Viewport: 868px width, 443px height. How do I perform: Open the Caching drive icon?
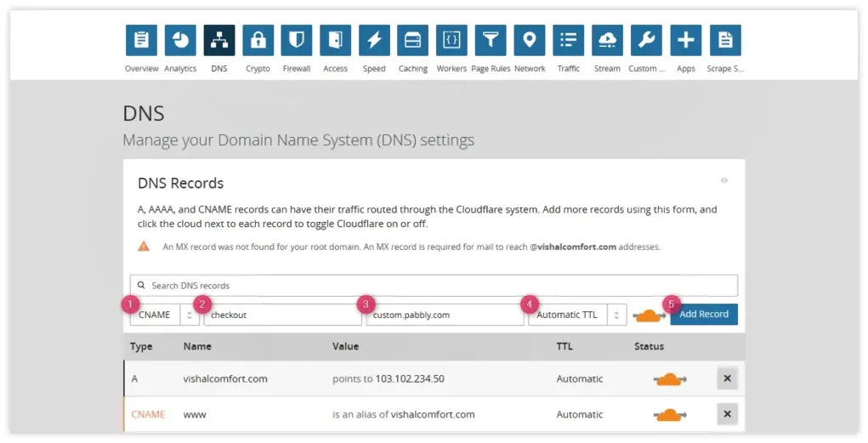click(x=413, y=41)
